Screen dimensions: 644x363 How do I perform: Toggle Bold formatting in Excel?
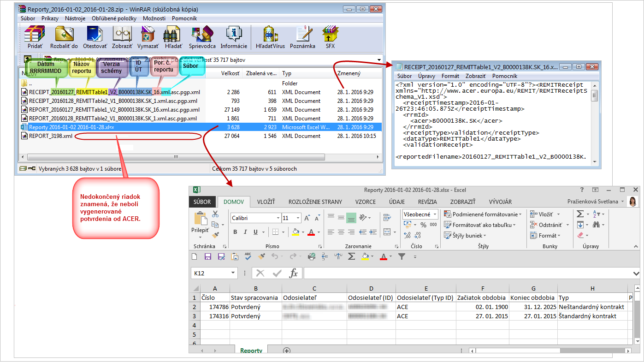click(x=235, y=232)
